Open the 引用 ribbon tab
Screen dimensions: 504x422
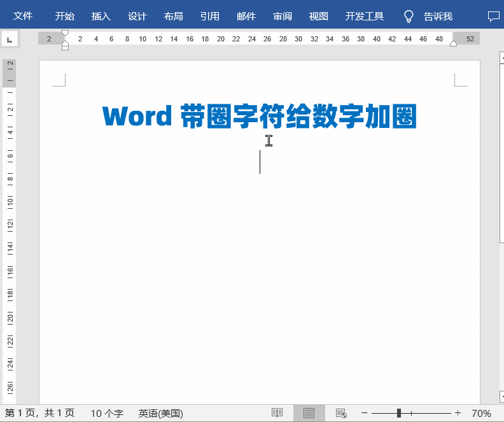(x=210, y=16)
